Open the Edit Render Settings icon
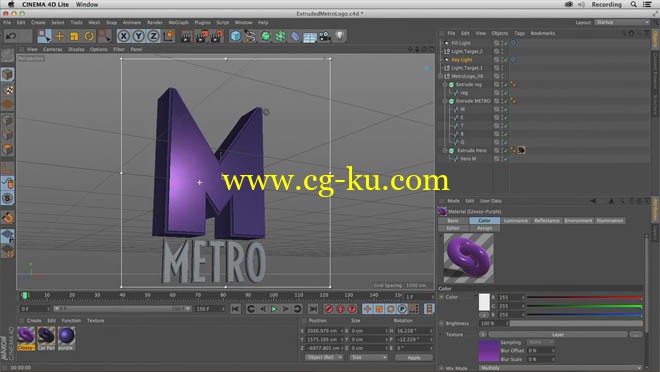Screen dimensions: 660x372 (x=217, y=37)
